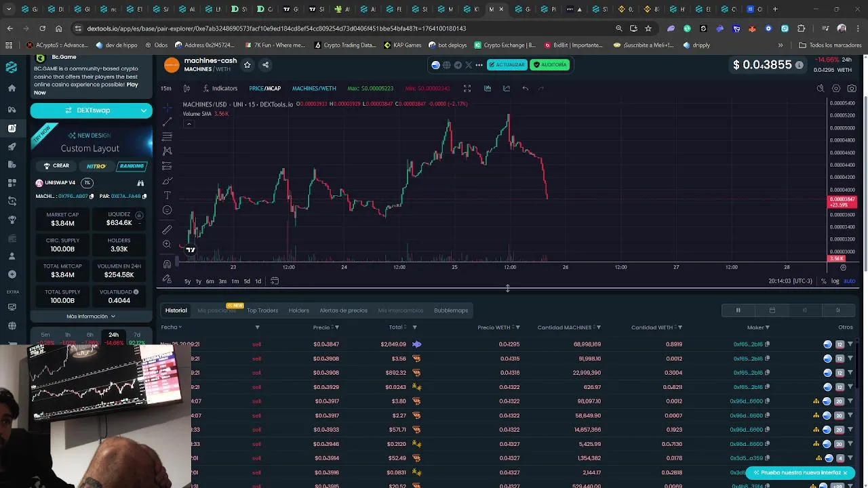Open the Cantidad MACHINES column filter
Screen dimensions: 868x488
coord(599,327)
